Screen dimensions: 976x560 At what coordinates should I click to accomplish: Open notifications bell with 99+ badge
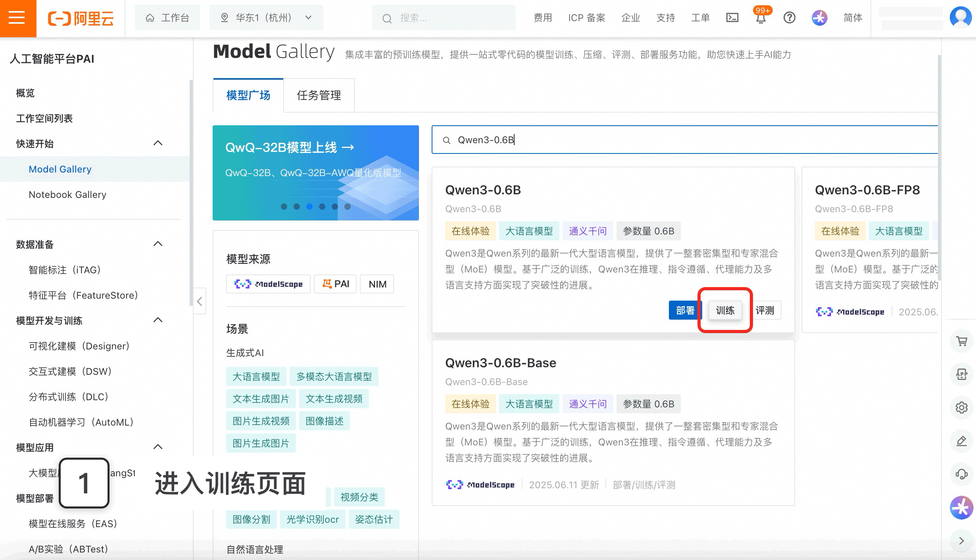pyautogui.click(x=761, y=18)
